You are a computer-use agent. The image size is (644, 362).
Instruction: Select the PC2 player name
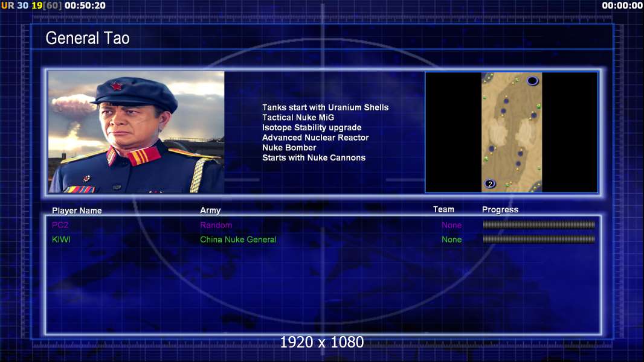point(60,225)
